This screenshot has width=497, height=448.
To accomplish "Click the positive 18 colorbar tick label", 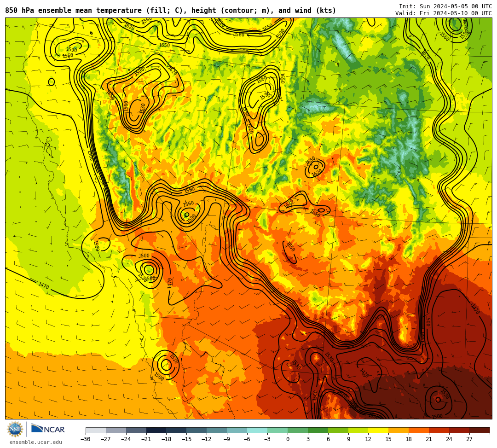I will [x=409, y=439].
